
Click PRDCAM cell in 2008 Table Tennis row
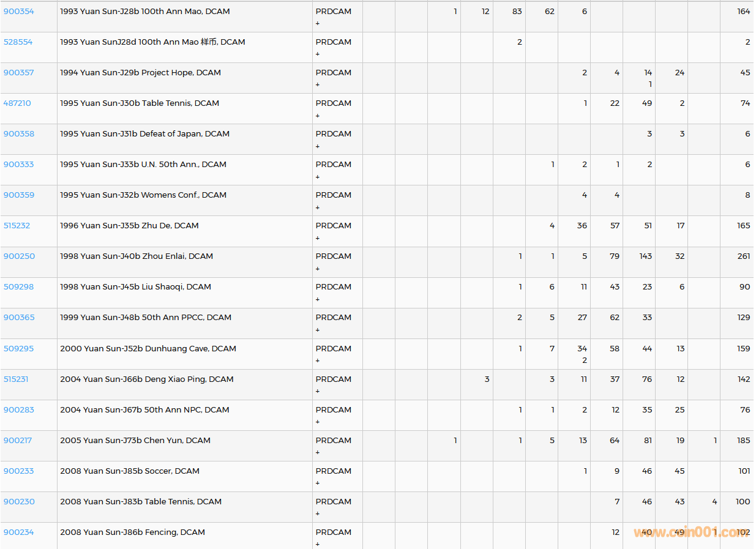(x=333, y=502)
